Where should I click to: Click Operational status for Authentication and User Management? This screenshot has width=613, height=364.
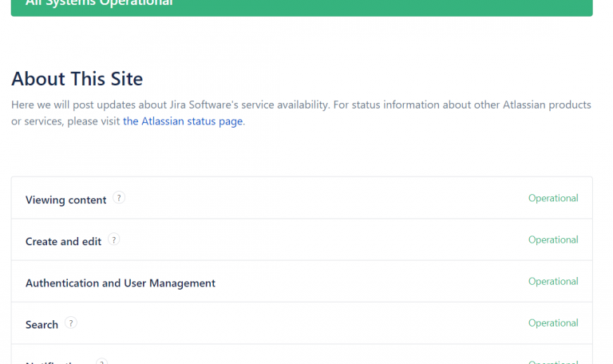pyautogui.click(x=553, y=282)
